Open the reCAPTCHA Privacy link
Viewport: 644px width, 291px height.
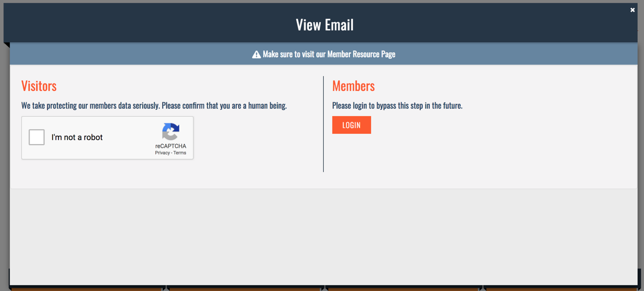pyautogui.click(x=162, y=153)
